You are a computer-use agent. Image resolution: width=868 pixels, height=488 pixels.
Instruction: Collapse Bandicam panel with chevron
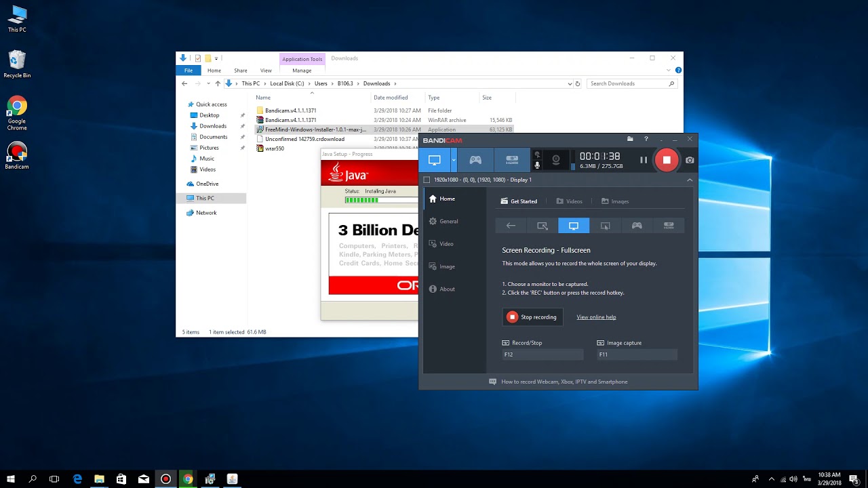pos(690,180)
